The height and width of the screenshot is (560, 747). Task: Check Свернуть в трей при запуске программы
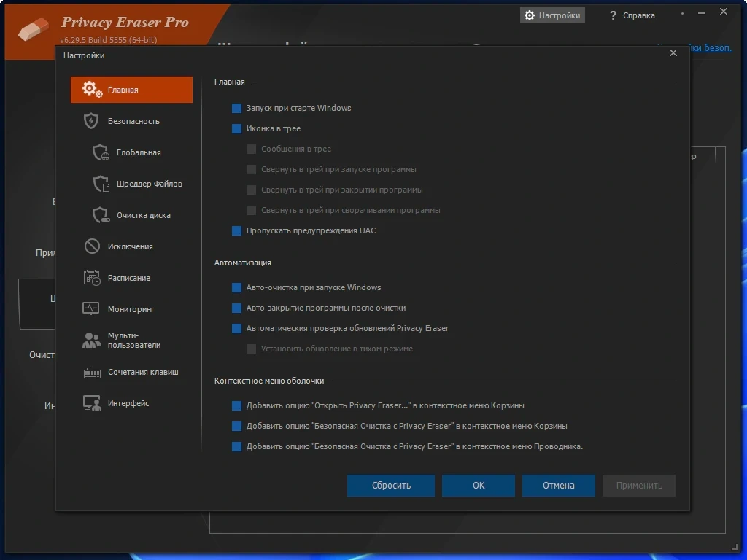(x=251, y=169)
